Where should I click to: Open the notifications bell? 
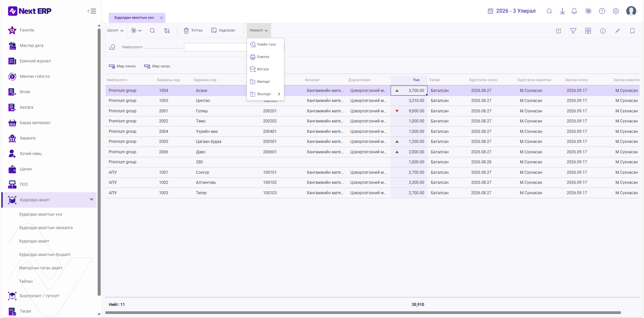click(x=574, y=11)
